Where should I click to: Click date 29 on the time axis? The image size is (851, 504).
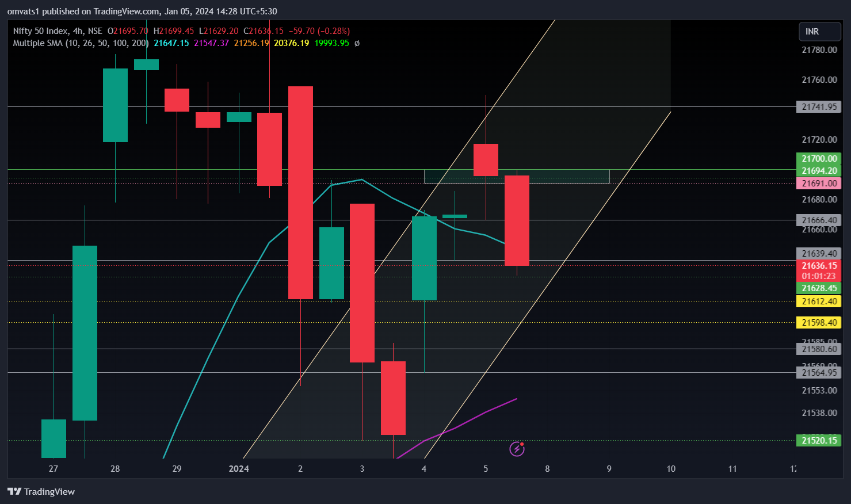click(177, 469)
